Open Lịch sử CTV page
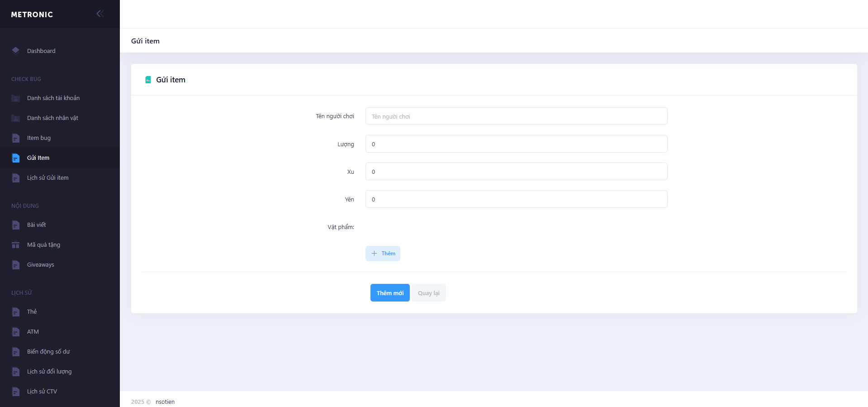 coord(60,391)
